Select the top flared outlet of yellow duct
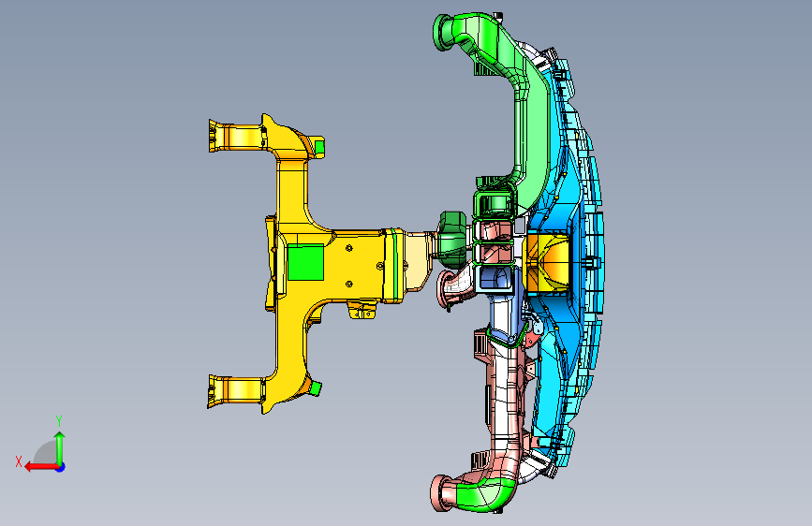 click(237, 137)
